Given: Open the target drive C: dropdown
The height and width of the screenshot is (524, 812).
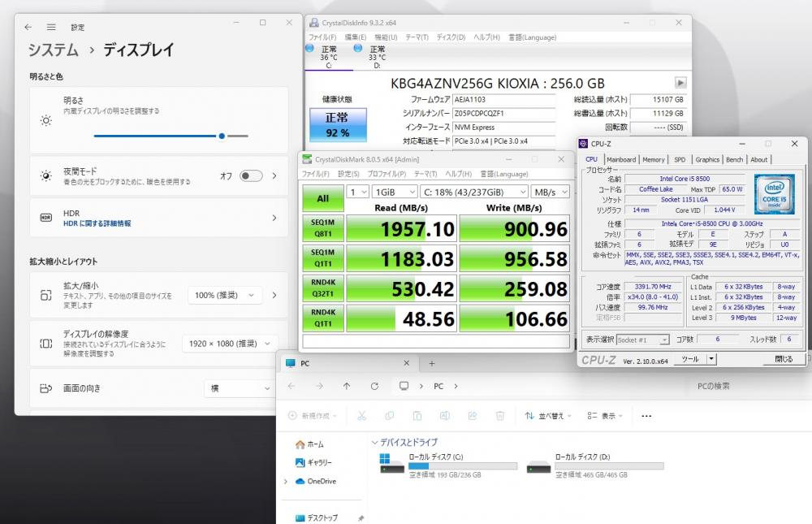Looking at the screenshot, I should [x=474, y=193].
